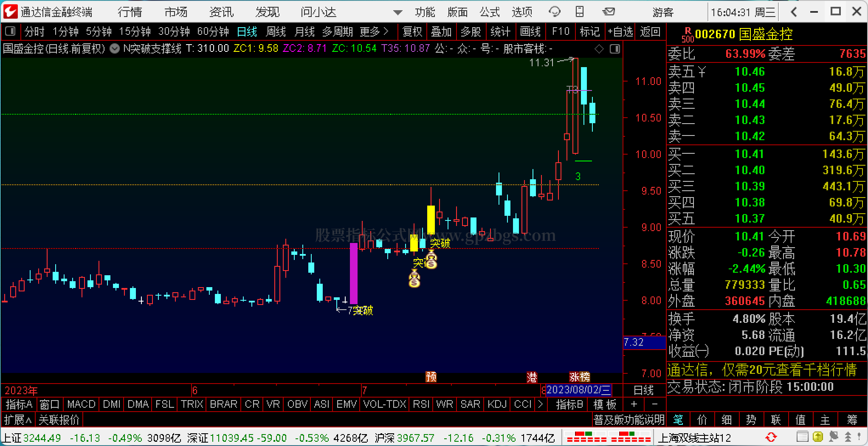This screenshot has height=446, width=868.
Task: Zoom out chart with minus button
Action: [x=655, y=404]
